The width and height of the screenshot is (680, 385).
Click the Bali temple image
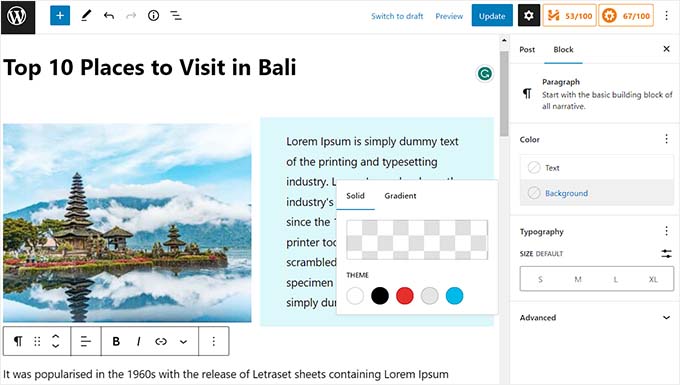[127, 223]
